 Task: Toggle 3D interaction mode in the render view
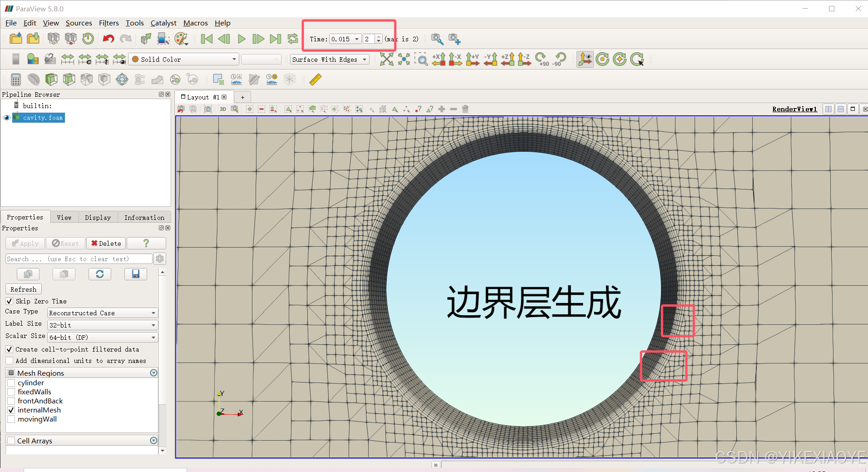point(223,109)
